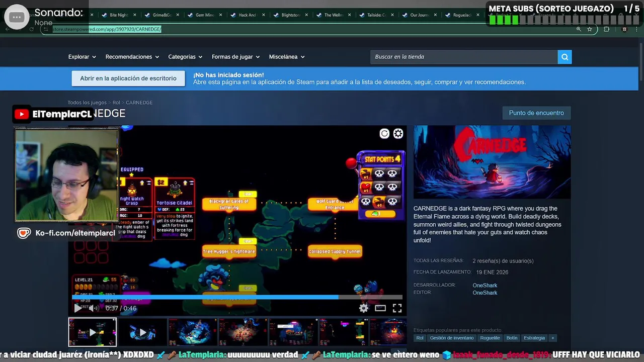
Task: Click Abrir en la aplicación de escritorio
Action: (x=128, y=78)
